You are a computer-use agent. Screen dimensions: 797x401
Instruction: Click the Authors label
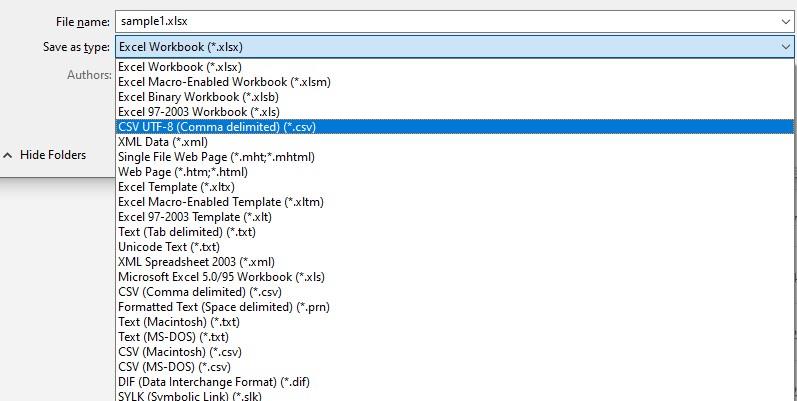click(x=89, y=75)
